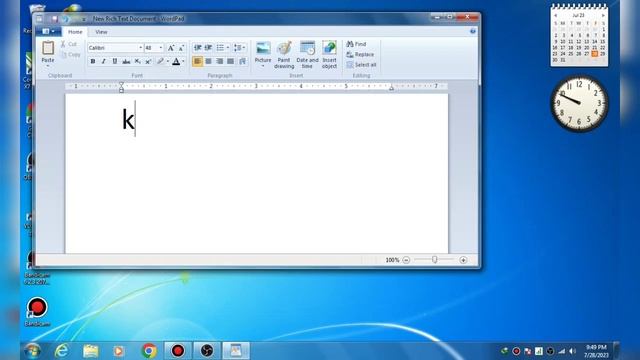The height and width of the screenshot is (360, 640).
Task: Click the Decrease indent icon
Action: point(198,48)
